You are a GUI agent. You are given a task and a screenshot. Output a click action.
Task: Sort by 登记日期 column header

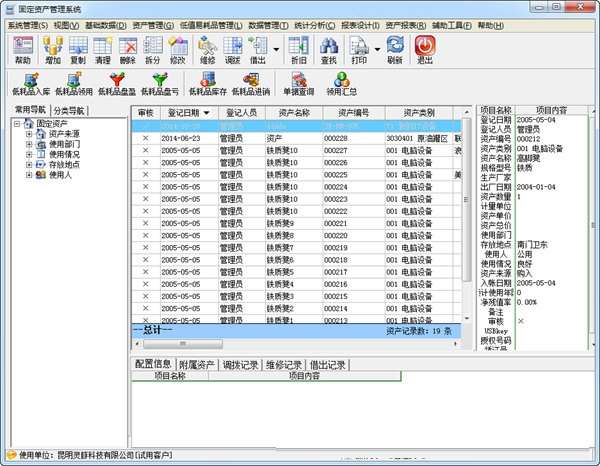(x=183, y=114)
